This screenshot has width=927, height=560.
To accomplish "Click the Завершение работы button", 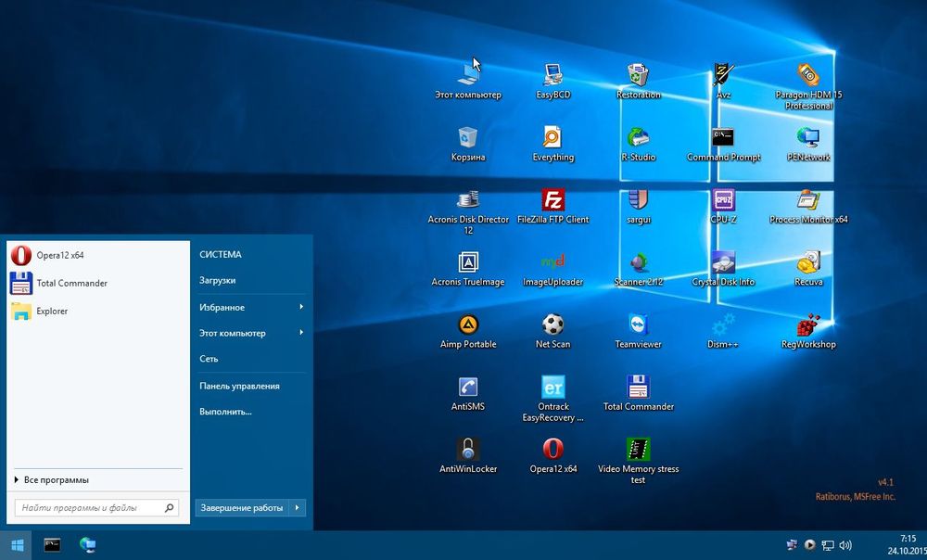I will coord(242,507).
